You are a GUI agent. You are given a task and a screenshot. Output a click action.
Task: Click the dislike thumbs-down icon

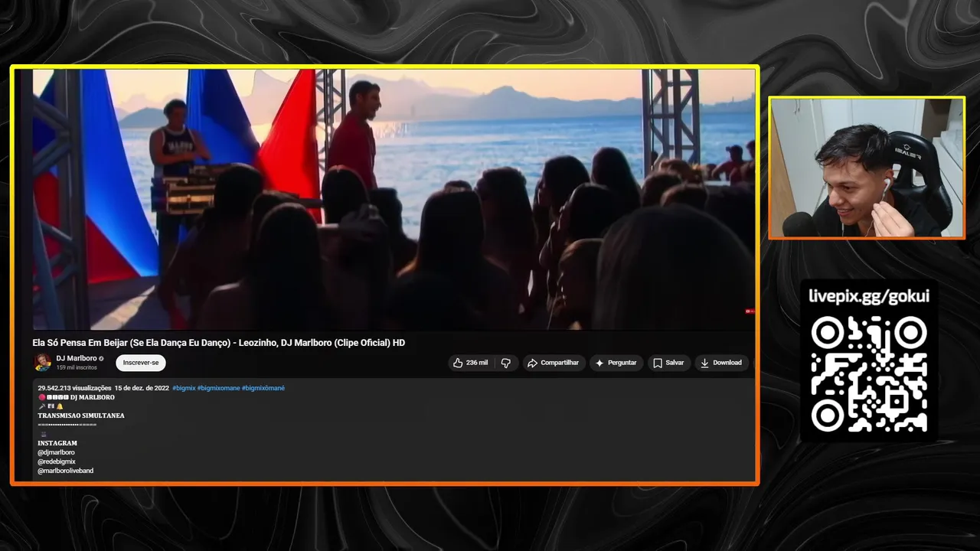point(506,363)
